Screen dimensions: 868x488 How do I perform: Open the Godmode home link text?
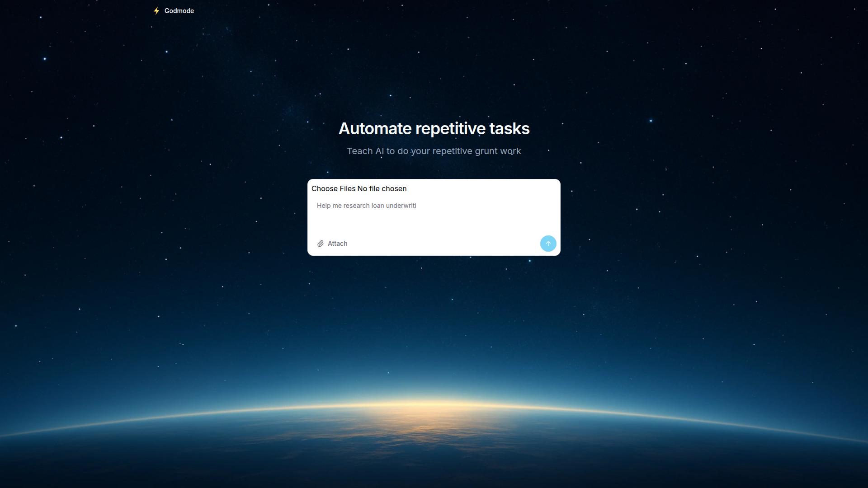click(179, 11)
